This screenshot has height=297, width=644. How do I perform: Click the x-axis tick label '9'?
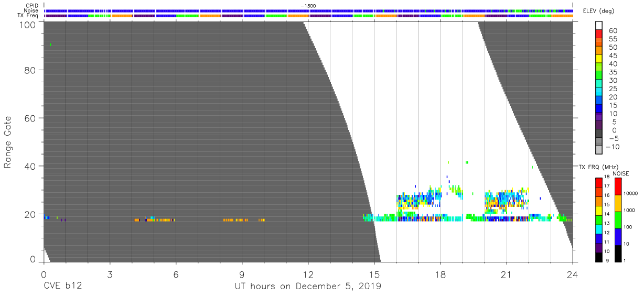242,274
